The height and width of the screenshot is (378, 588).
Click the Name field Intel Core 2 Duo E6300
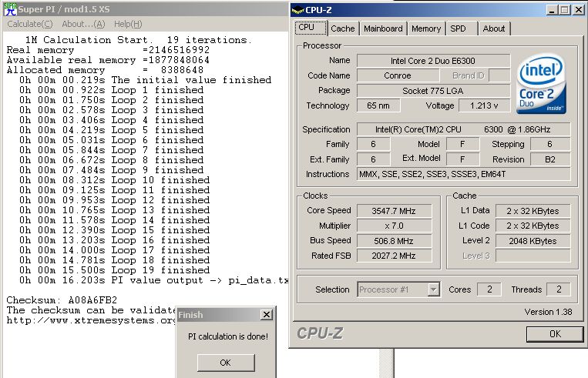click(x=433, y=61)
